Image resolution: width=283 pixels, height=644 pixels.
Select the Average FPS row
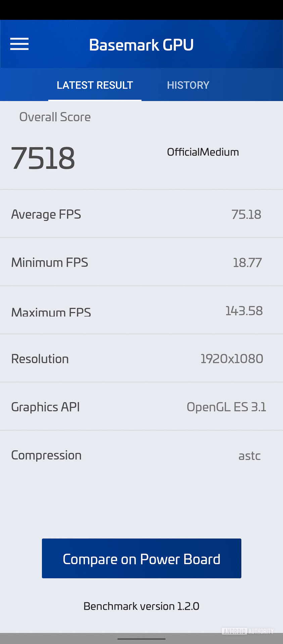pos(141,214)
